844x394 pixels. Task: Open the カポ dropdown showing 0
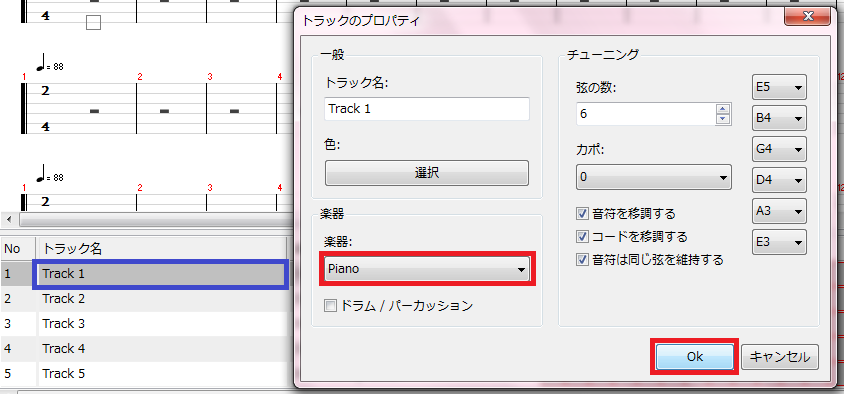[x=653, y=177]
